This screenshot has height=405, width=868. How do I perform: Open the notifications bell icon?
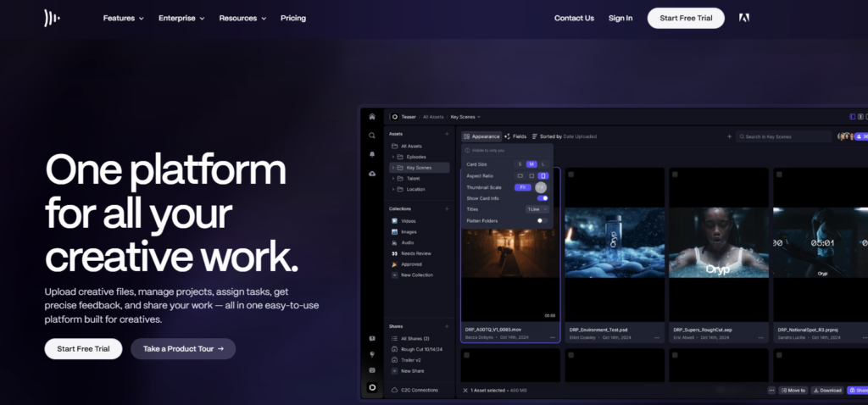coord(372,154)
